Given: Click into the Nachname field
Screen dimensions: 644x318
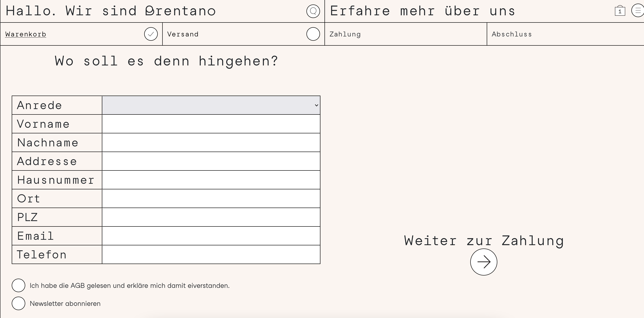Looking at the screenshot, I should [211, 143].
